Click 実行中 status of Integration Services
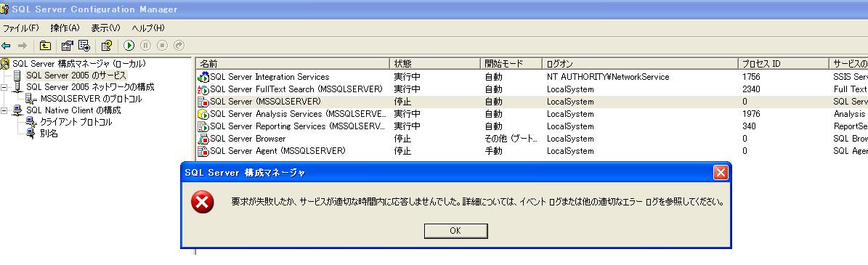 pos(407,77)
